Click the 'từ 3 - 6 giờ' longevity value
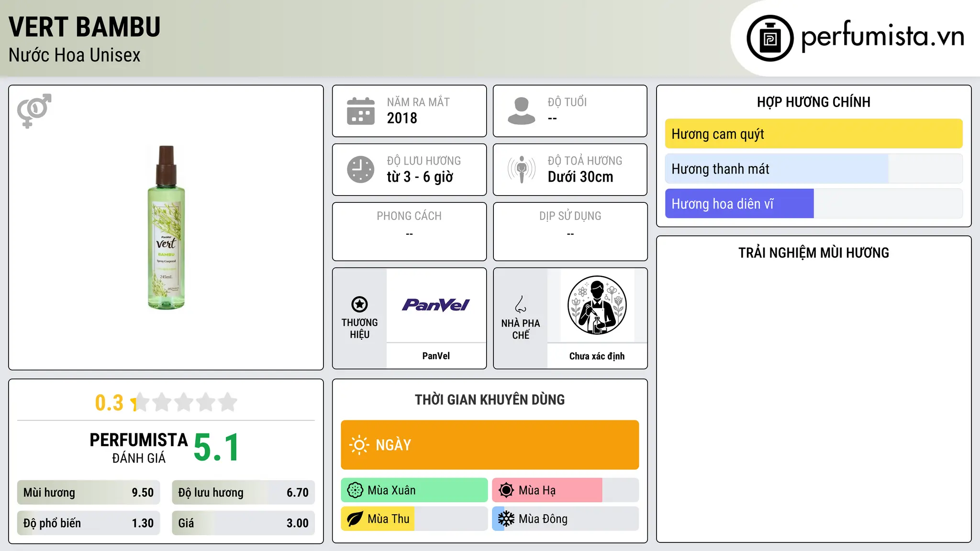This screenshot has height=551, width=980. 420,177
